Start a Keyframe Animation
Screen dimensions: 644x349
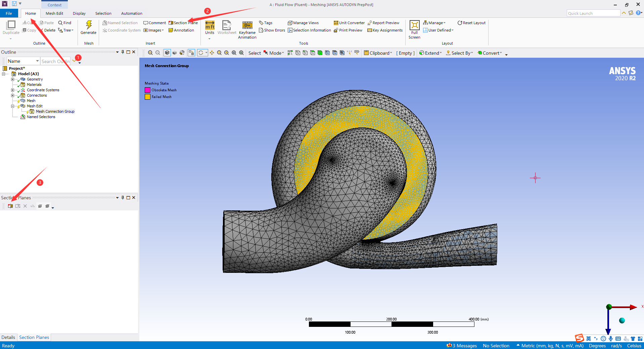pyautogui.click(x=247, y=30)
